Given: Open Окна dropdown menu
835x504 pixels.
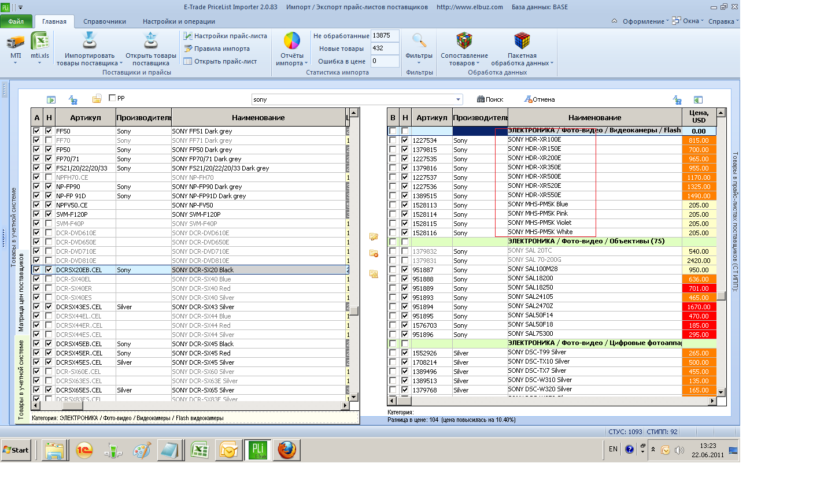Looking at the screenshot, I should 688,21.
